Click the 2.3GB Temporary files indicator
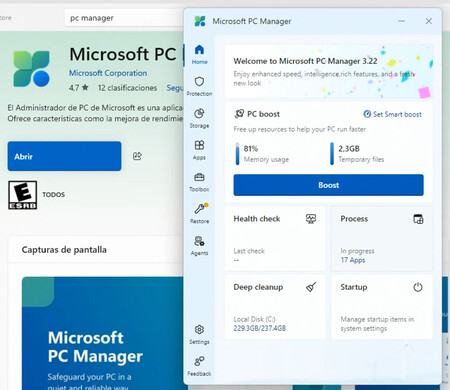 tap(357, 154)
